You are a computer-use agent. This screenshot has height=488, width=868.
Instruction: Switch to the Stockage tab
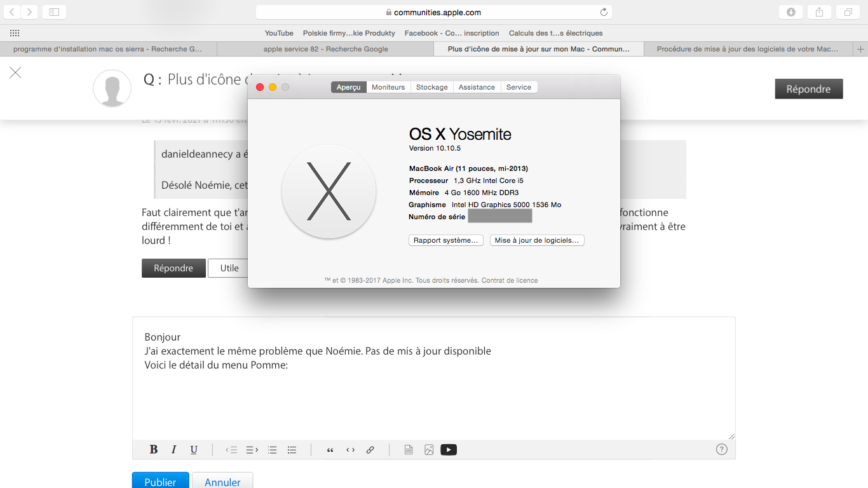(432, 87)
